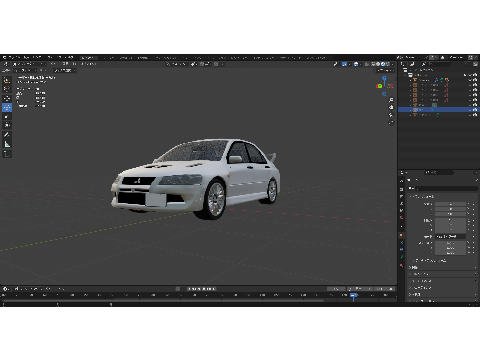Open the Add menu in viewport header
This screenshot has height=360, width=480.
[75, 64]
